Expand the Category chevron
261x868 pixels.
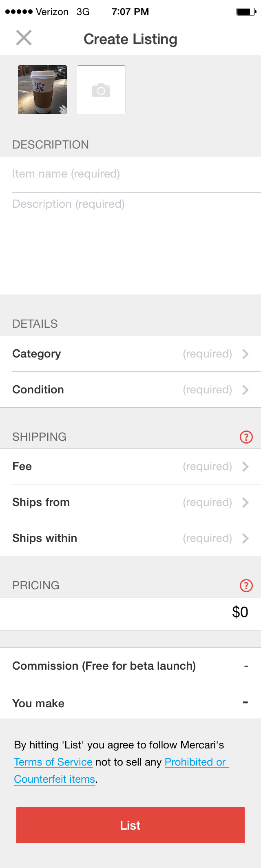tap(246, 354)
